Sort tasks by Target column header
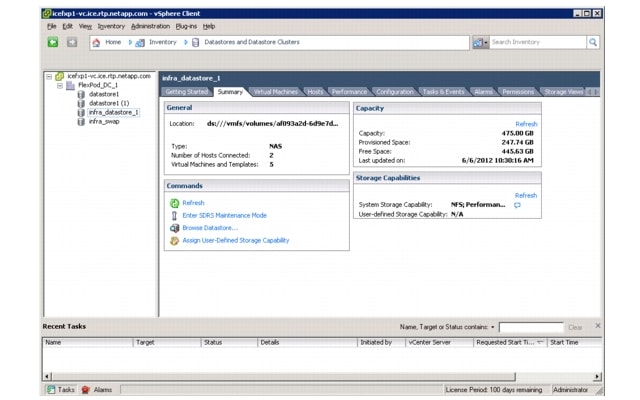Image resolution: width=640 pixels, height=400 pixels. [x=167, y=342]
